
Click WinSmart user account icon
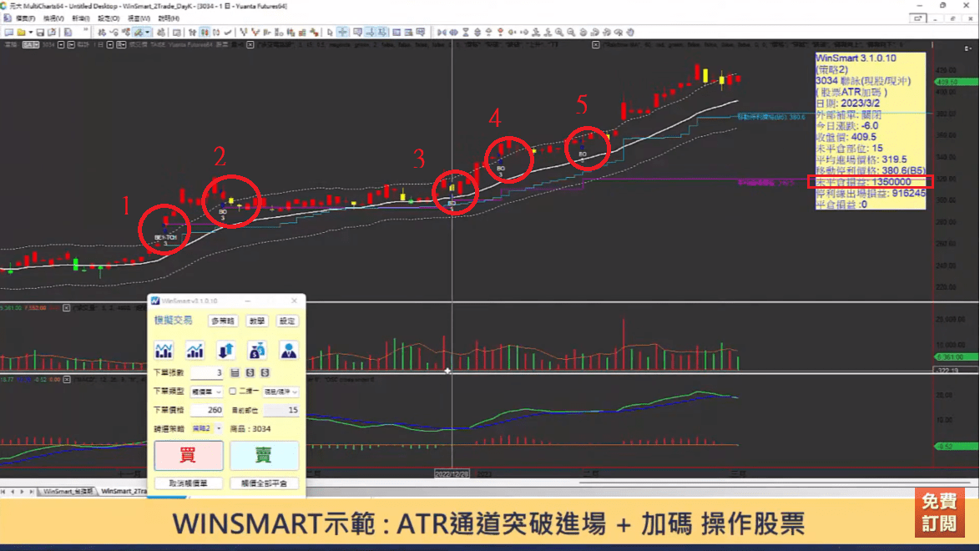[x=288, y=351]
